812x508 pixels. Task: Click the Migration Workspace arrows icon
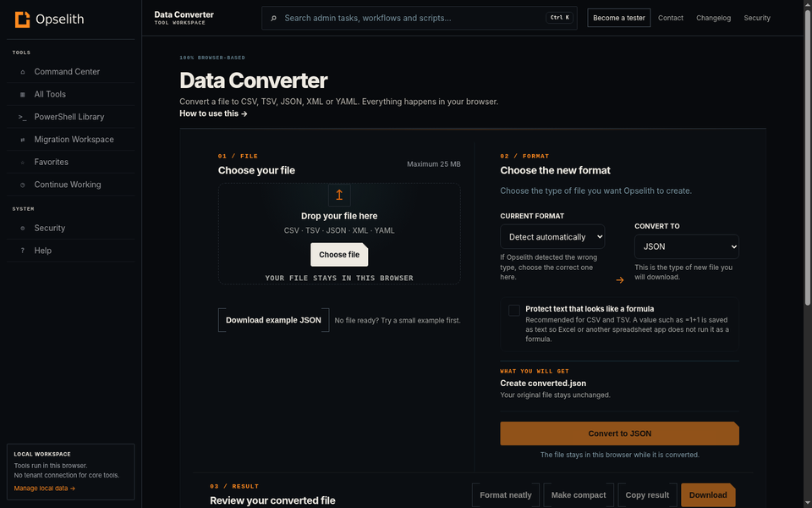coord(22,140)
